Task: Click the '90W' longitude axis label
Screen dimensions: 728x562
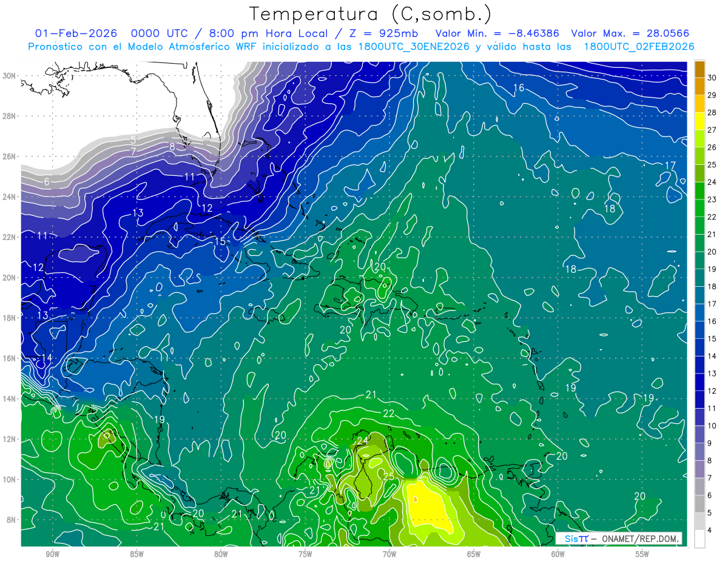Action: [x=52, y=554]
